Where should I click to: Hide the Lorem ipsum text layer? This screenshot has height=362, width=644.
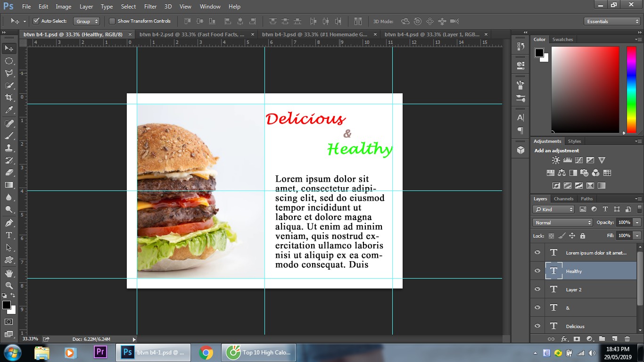[537, 253]
